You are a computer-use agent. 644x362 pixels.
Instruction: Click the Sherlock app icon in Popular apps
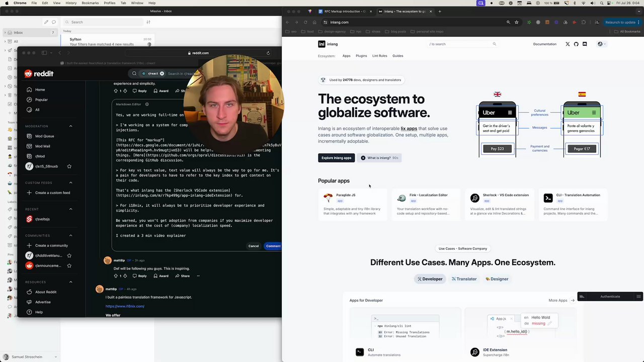point(474,198)
